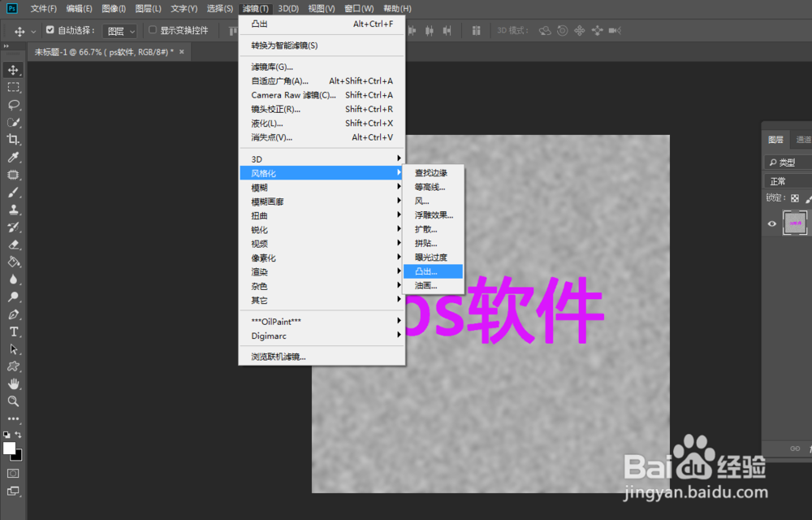The height and width of the screenshot is (520, 812).
Task: Select the Horizontal Type tool
Action: pyautogui.click(x=14, y=331)
